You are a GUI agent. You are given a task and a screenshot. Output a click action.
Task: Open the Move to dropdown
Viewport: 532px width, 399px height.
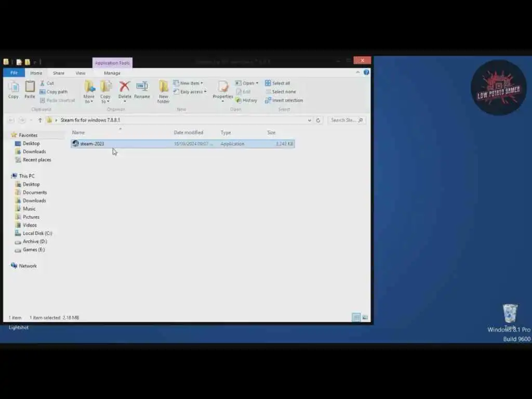point(89,91)
